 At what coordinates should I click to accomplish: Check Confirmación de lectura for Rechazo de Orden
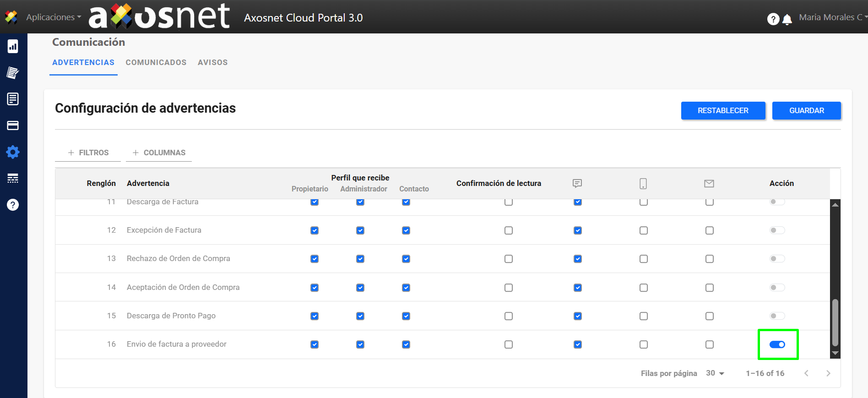tap(508, 259)
